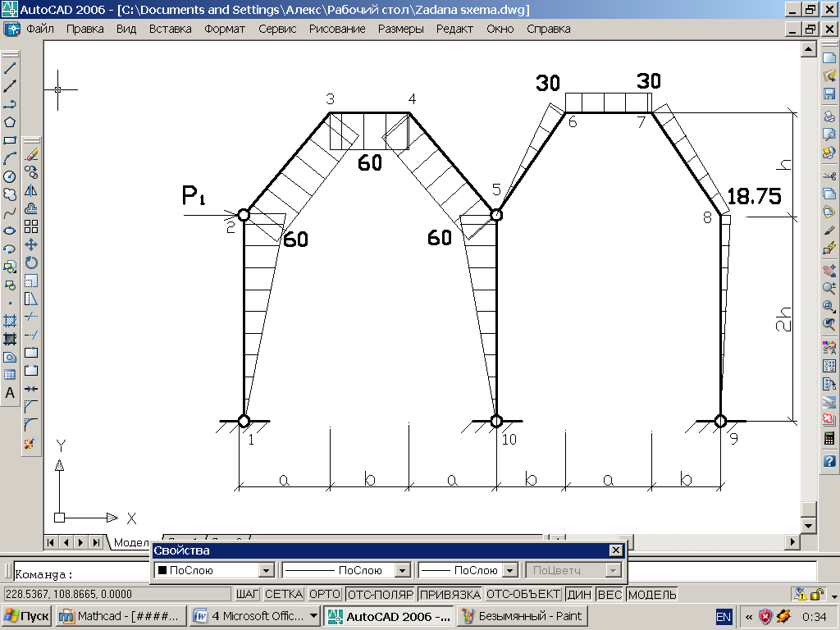Select the Line drawing tool
The image size is (840, 630).
tap(10, 67)
